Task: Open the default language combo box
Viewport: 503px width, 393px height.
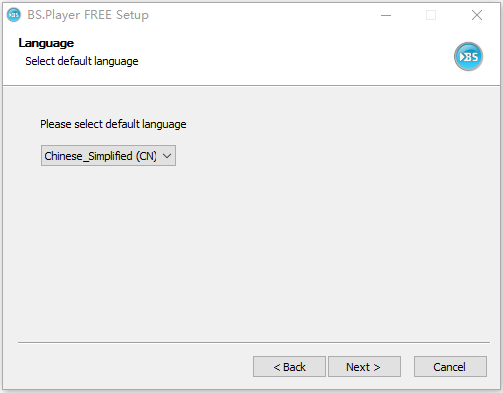Action: point(108,155)
